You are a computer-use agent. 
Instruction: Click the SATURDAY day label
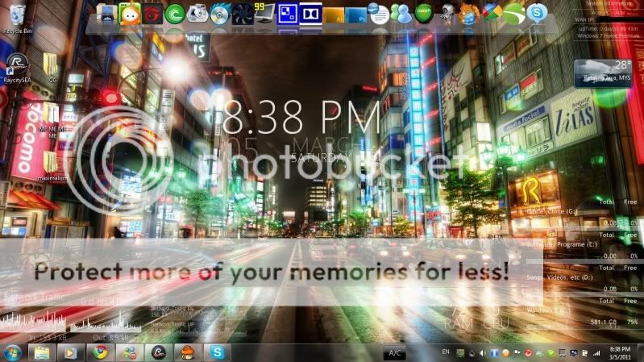321,158
